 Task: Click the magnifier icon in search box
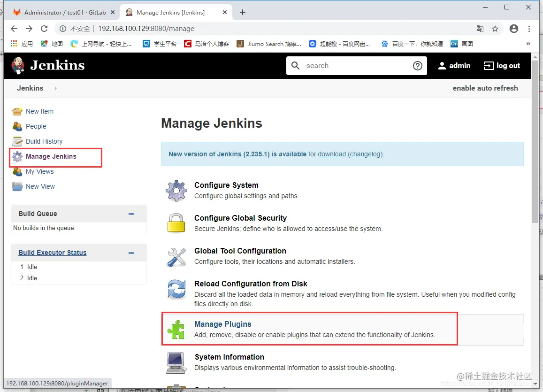[x=295, y=65]
